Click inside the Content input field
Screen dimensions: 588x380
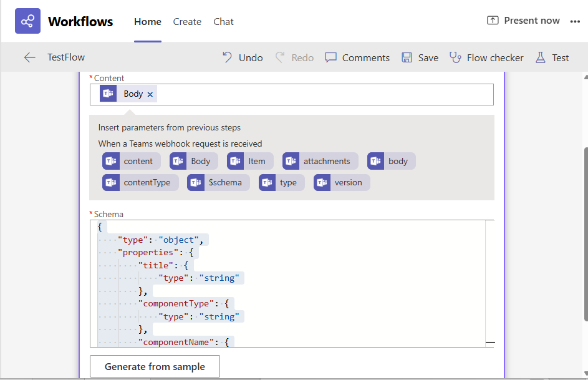[x=324, y=94]
